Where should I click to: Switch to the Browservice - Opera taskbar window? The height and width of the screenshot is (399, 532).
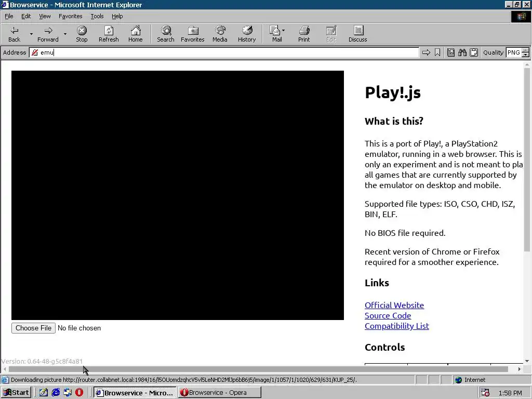click(220, 393)
